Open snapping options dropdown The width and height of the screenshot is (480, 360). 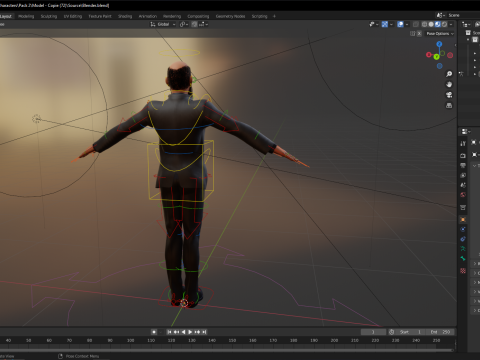(203, 24)
